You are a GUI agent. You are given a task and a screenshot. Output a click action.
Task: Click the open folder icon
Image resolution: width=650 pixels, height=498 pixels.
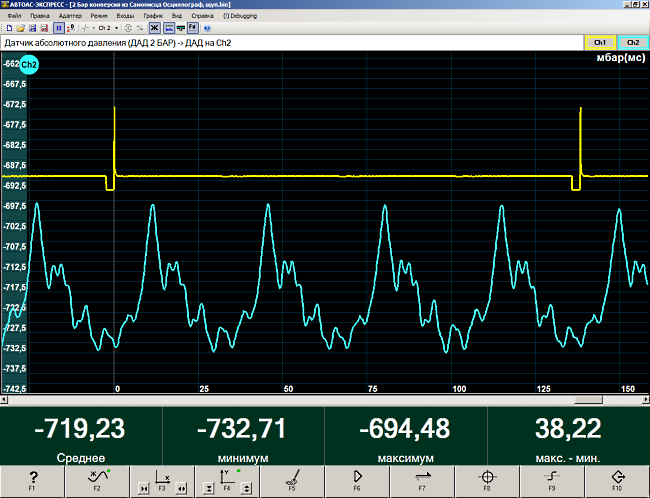pos(21,27)
